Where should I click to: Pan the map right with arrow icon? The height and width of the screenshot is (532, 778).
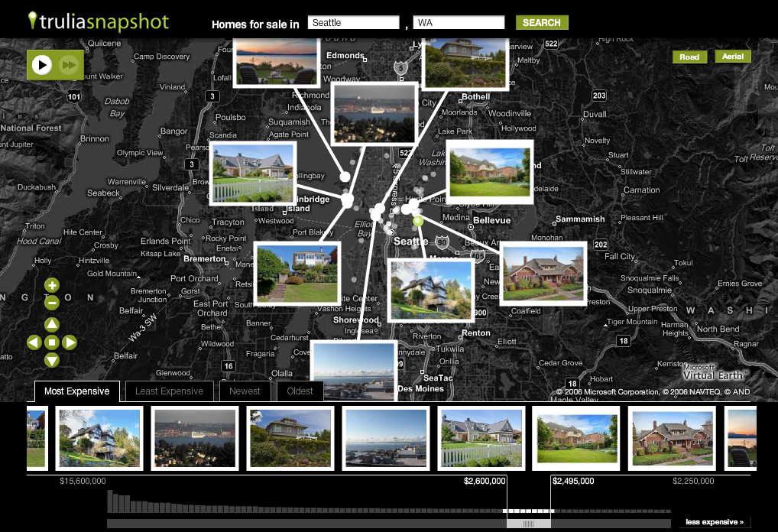click(x=70, y=342)
